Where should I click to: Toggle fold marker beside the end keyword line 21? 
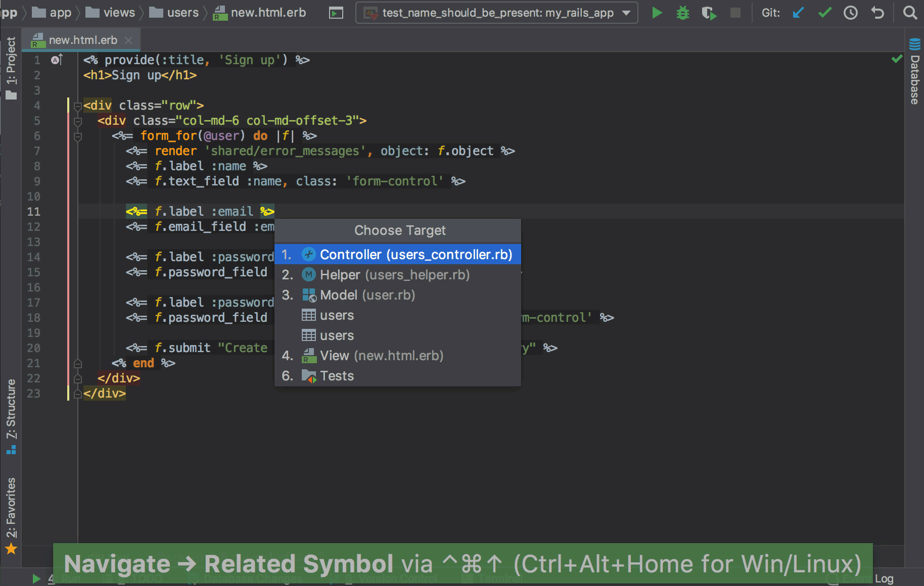coord(78,363)
